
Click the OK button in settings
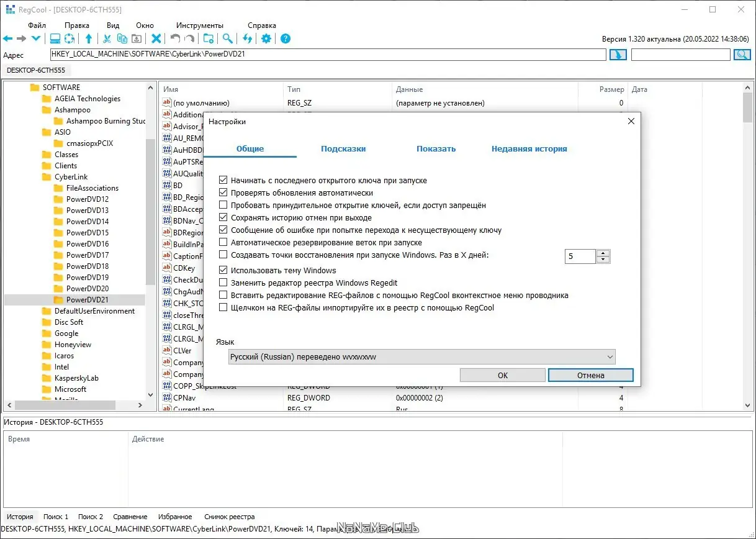point(503,375)
